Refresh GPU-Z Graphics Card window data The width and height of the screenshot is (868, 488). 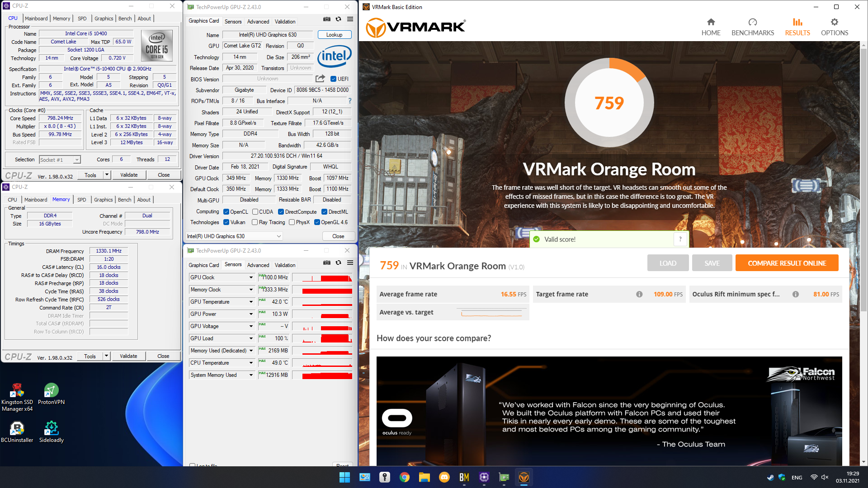[338, 19]
